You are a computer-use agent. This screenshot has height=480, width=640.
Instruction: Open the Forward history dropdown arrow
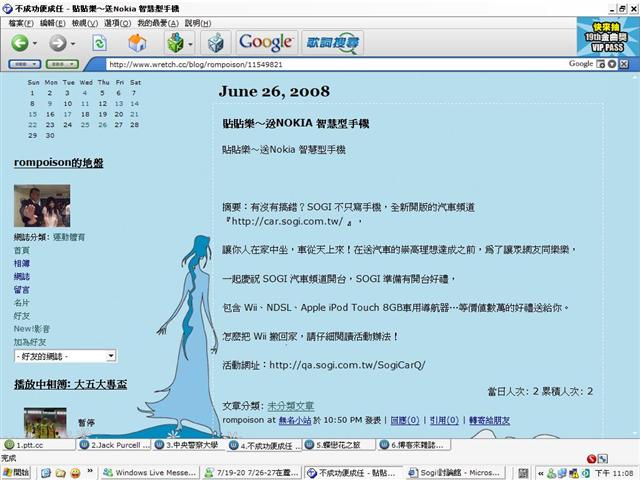pos(73,43)
